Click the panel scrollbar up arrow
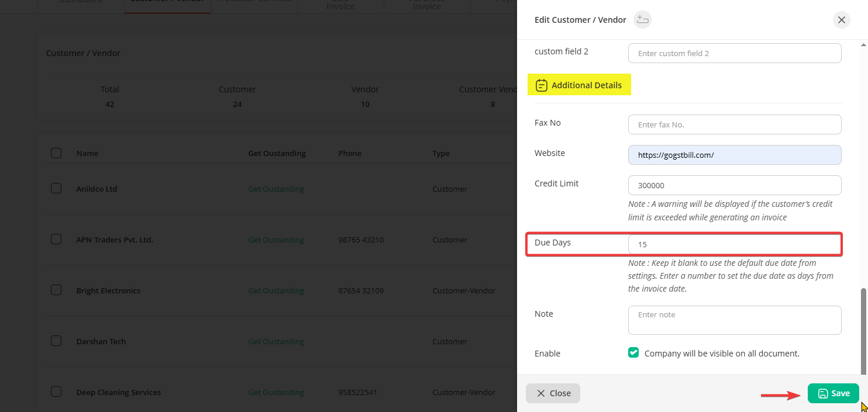The height and width of the screenshot is (412, 868). (x=864, y=44)
